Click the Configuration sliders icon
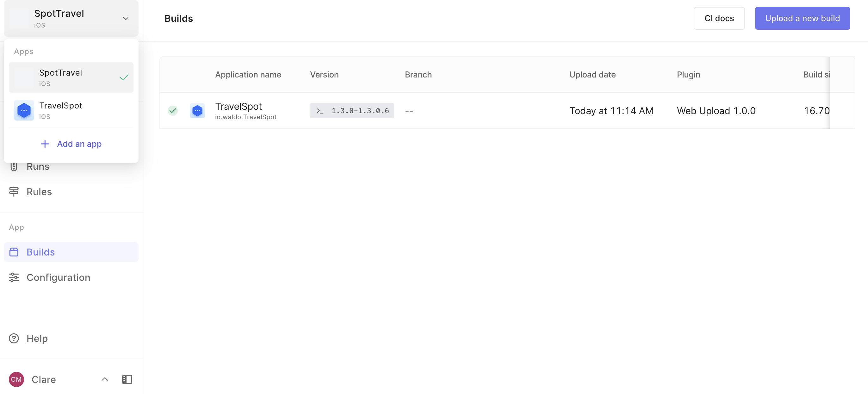 (14, 277)
